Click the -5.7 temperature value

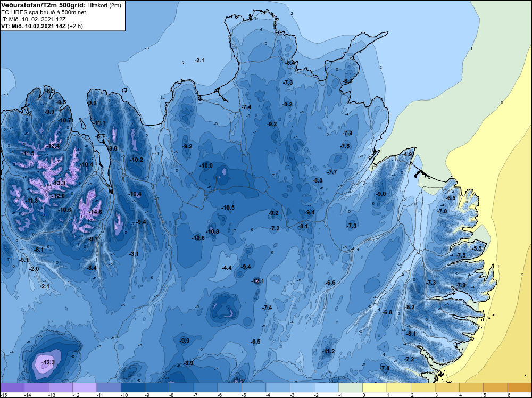101,136
